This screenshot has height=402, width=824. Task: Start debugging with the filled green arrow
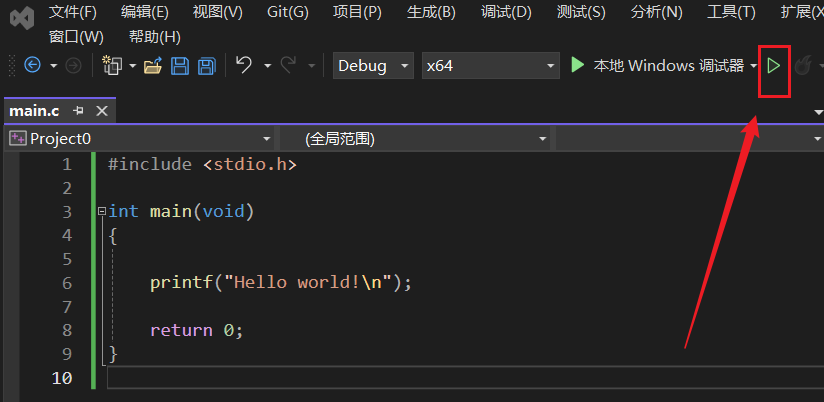(x=578, y=65)
